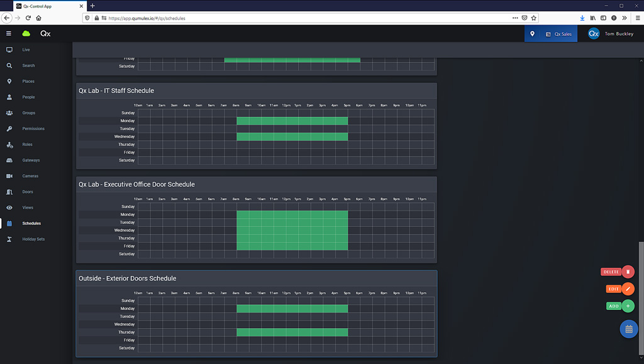
Task: Click the red trash can delete icon
Action: coord(628,272)
